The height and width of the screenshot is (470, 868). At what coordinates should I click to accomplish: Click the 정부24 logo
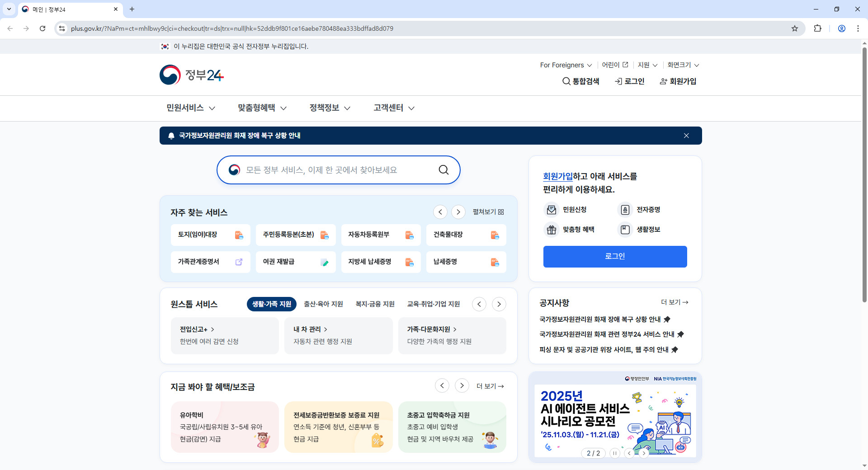(x=192, y=75)
